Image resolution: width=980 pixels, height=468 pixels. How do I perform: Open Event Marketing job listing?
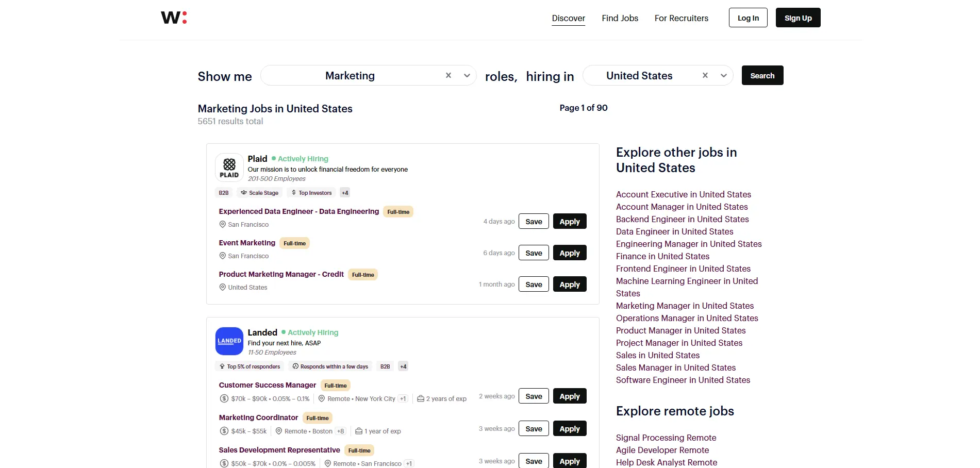tap(247, 243)
